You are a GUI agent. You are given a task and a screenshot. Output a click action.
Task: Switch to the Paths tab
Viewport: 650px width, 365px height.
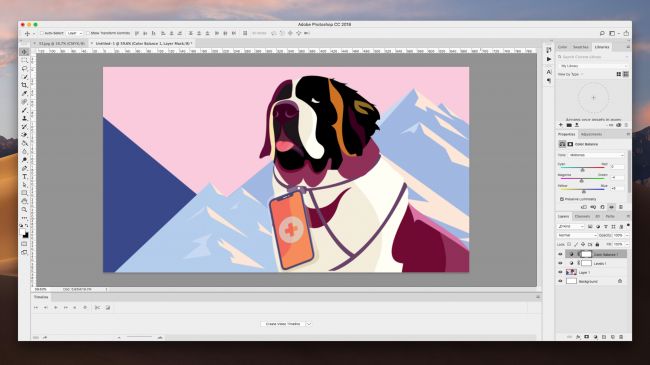(610, 217)
